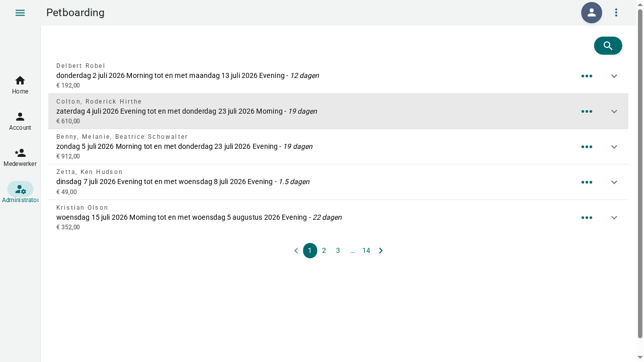Select page 3 in pagination
This screenshot has width=644, height=362.
(338, 250)
